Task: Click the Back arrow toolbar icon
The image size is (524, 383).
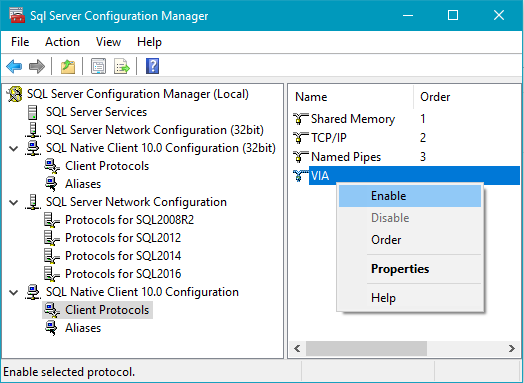Action: pyautogui.click(x=14, y=66)
